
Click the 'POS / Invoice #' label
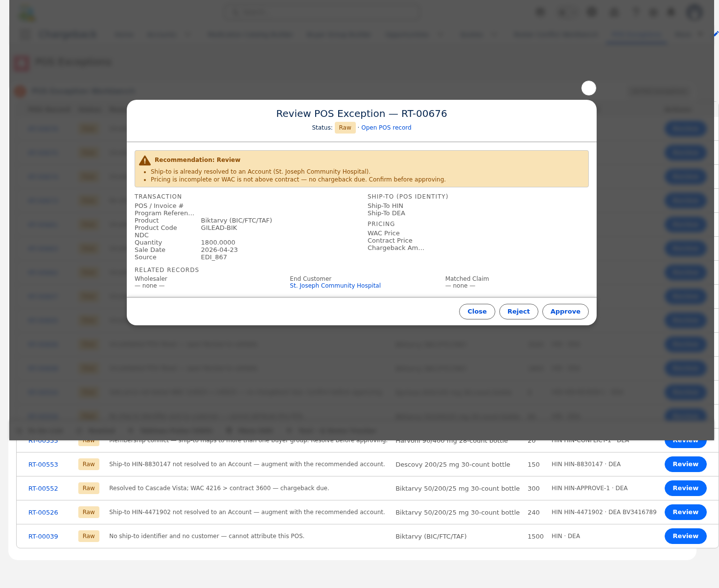159,206
